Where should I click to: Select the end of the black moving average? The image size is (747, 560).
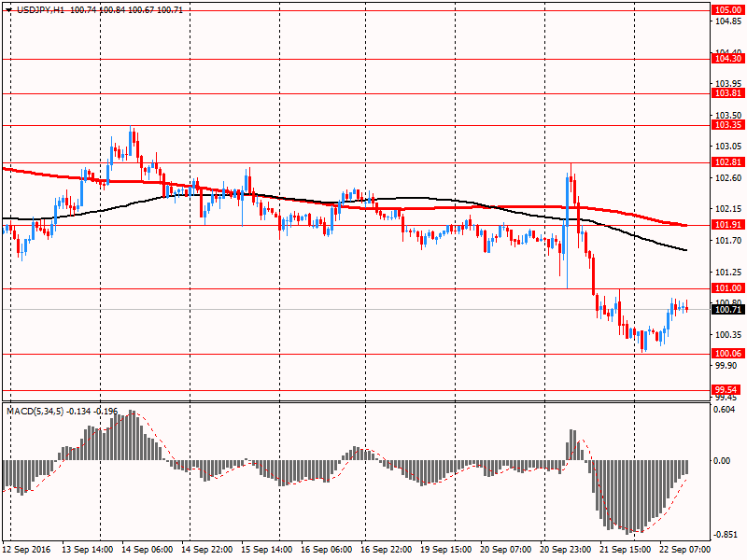click(x=685, y=250)
